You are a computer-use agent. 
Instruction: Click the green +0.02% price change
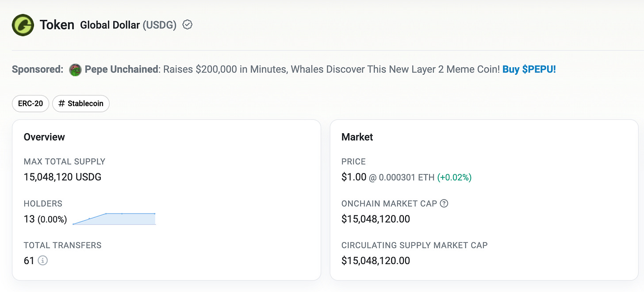pos(454,178)
